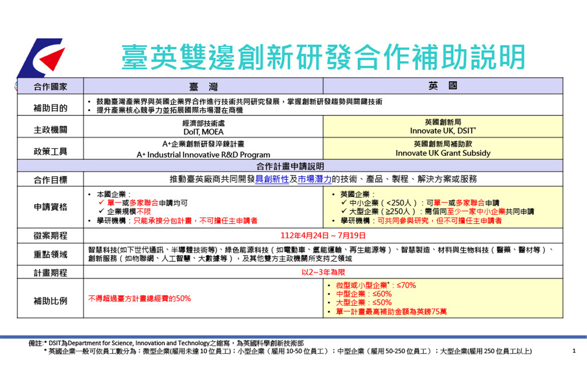Image resolution: width=587 pixels, height=392 pixels.
Task: Click the red text 以2~3年為限
Action: 323,272
